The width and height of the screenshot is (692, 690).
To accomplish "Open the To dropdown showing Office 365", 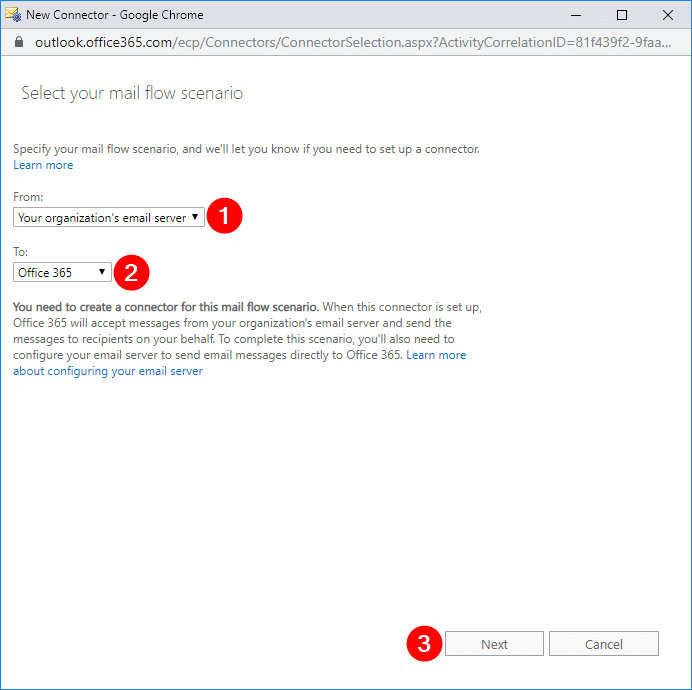I will [62, 272].
